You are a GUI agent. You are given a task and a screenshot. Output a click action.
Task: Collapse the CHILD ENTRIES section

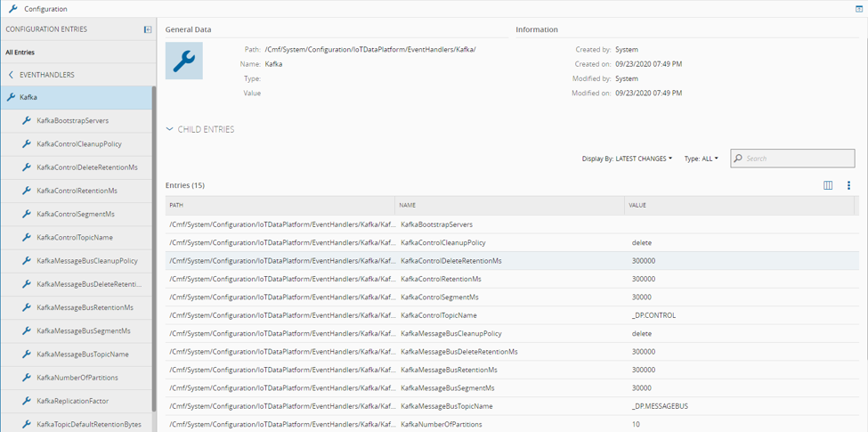(x=170, y=129)
